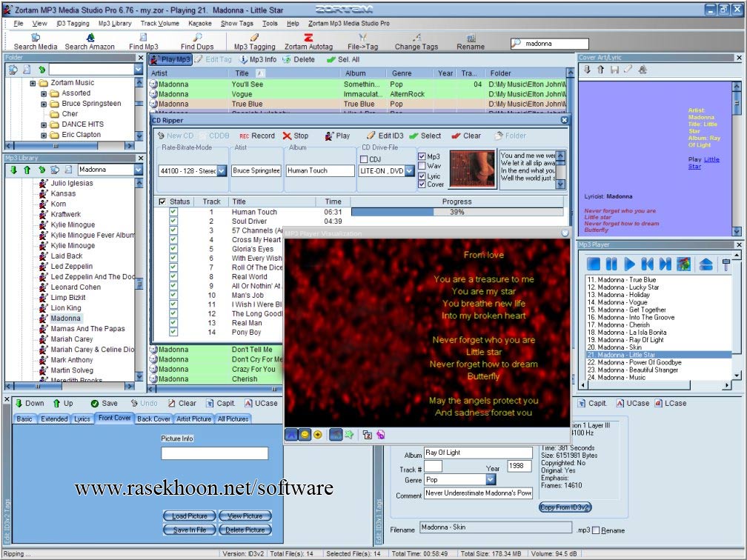Open the Genre dropdown showing Pop

point(489,480)
